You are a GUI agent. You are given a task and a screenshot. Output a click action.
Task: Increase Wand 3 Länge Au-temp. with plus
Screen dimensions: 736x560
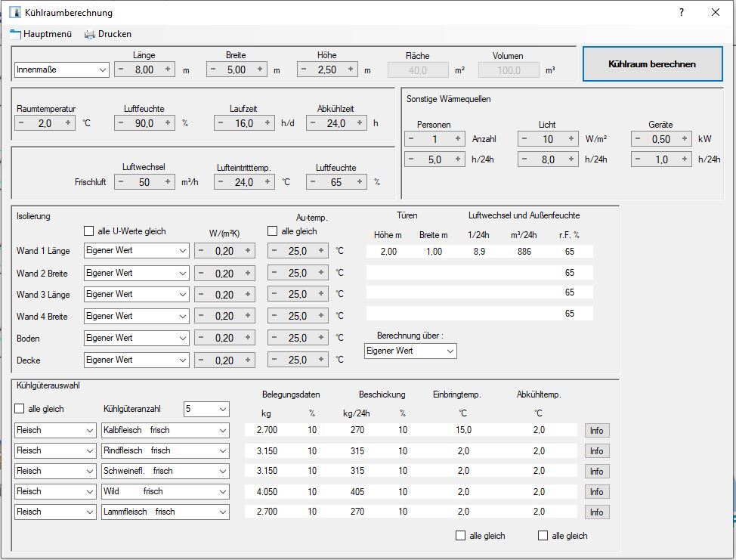[x=321, y=294]
